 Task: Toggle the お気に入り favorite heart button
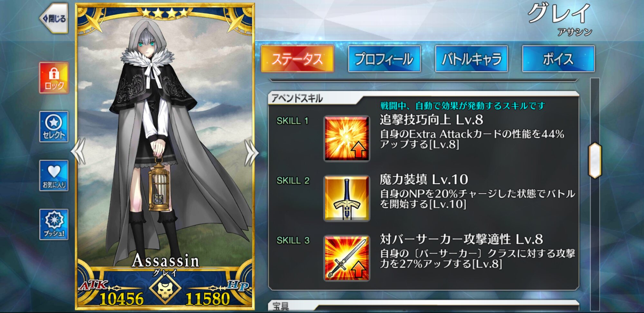54,176
